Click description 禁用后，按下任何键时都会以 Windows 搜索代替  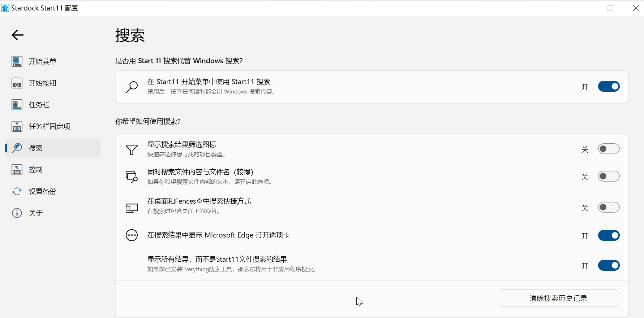[x=212, y=92]
